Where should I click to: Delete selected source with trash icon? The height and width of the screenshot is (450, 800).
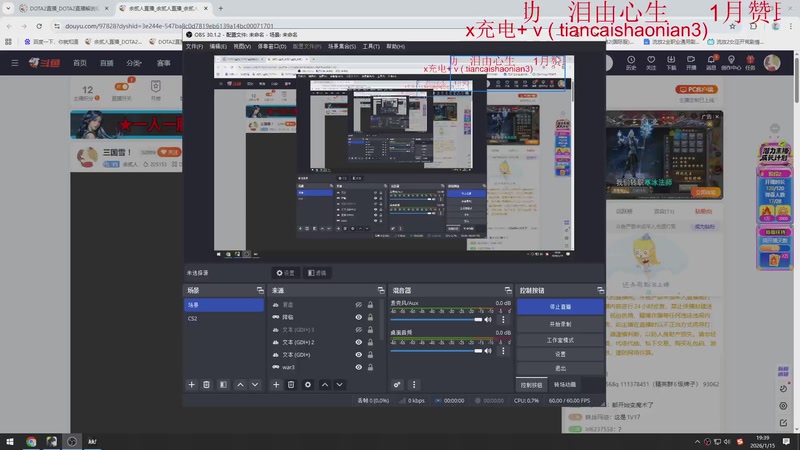(291, 385)
